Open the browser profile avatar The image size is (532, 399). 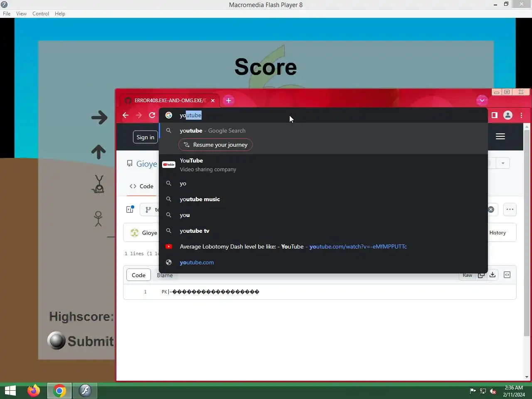pyautogui.click(x=508, y=115)
